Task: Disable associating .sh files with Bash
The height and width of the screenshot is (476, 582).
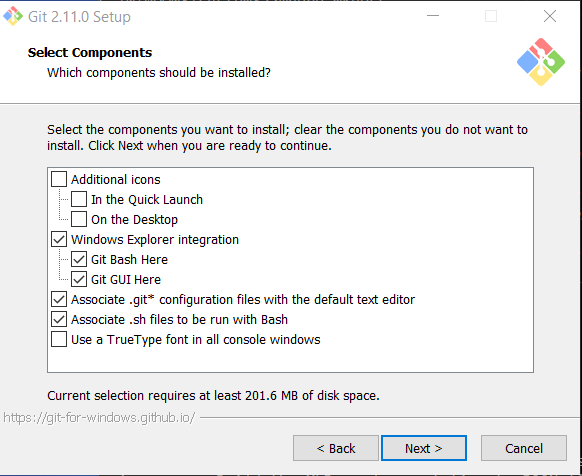Action: 59,320
